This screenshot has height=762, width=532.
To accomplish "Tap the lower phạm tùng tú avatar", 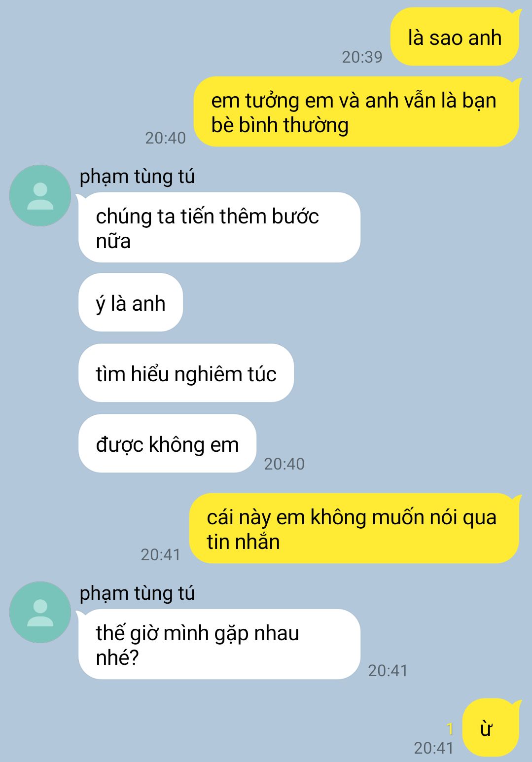I will [40, 612].
